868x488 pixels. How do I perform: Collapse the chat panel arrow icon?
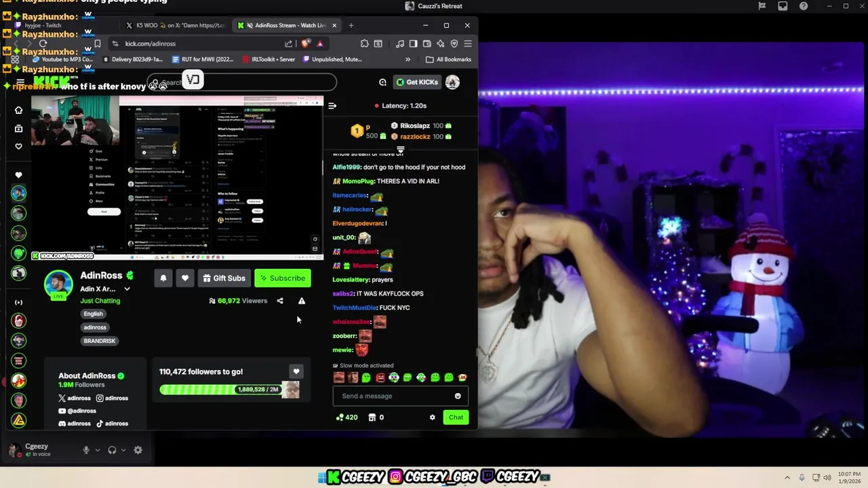tap(332, 106)
